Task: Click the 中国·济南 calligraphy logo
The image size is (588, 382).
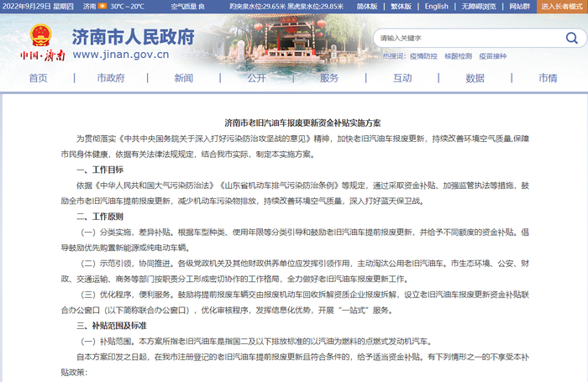Action: (43, 55)
